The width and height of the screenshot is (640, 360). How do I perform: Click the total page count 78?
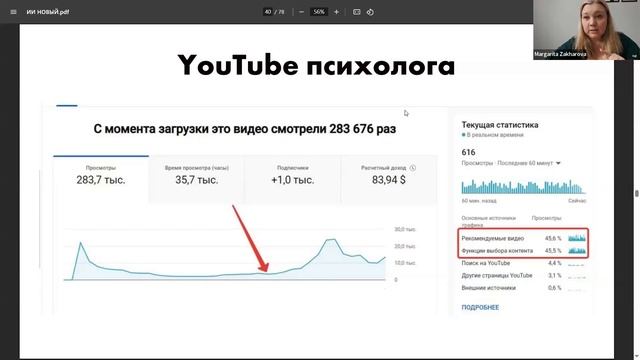pos(281,12)
